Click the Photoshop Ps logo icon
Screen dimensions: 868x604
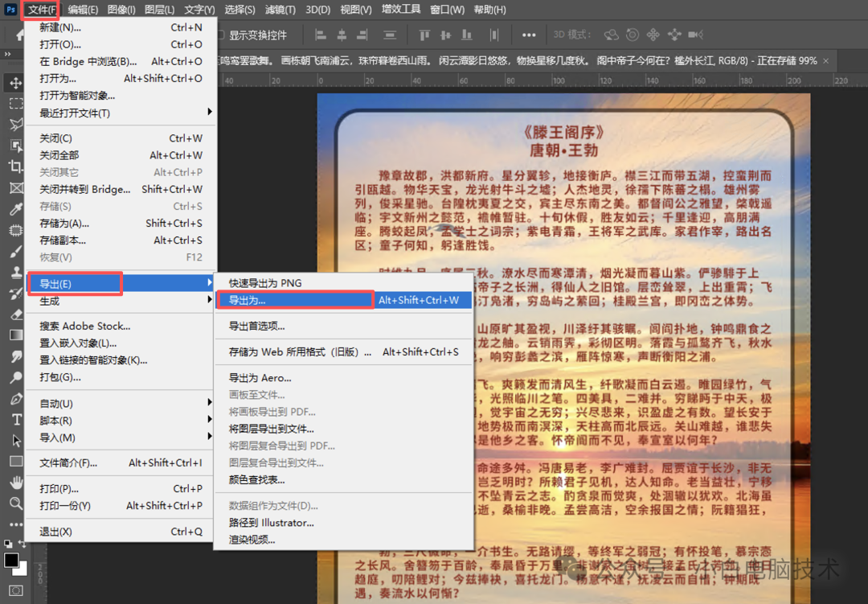coord(10,10)
